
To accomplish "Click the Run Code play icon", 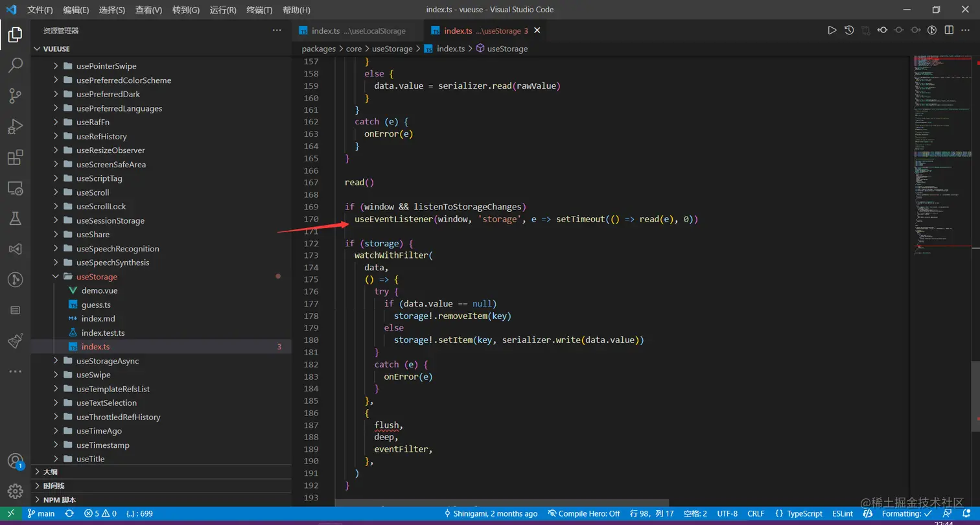I will (x=832, y=30).
